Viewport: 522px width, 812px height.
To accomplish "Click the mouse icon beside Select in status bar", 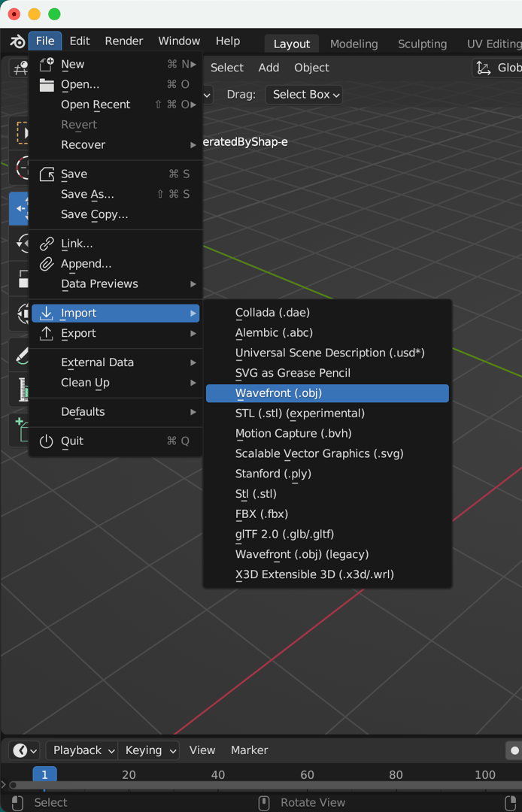I will tap(17, 803).
